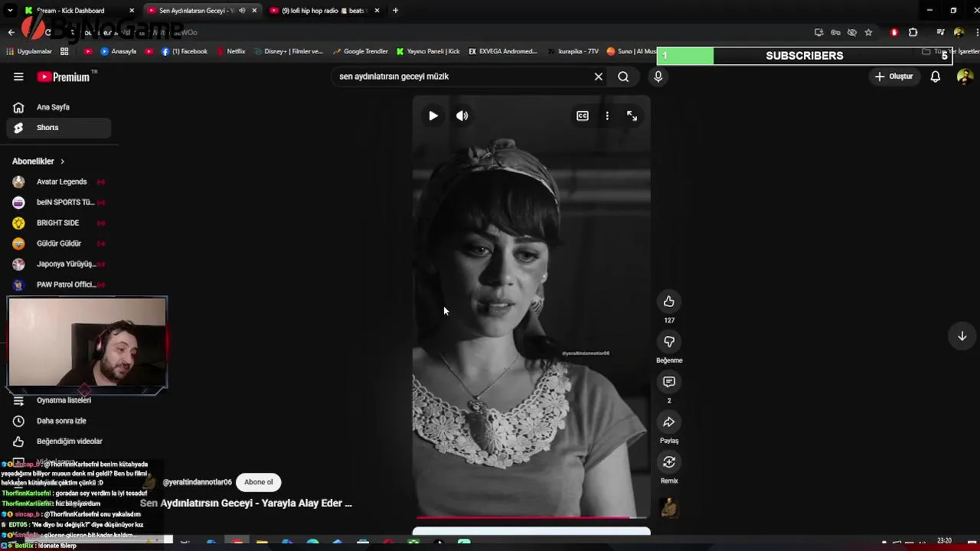This screenshot has height=551, width=980.
Task: Open the @yeraltindannotlar06 channel name
Action: [198, 482]
